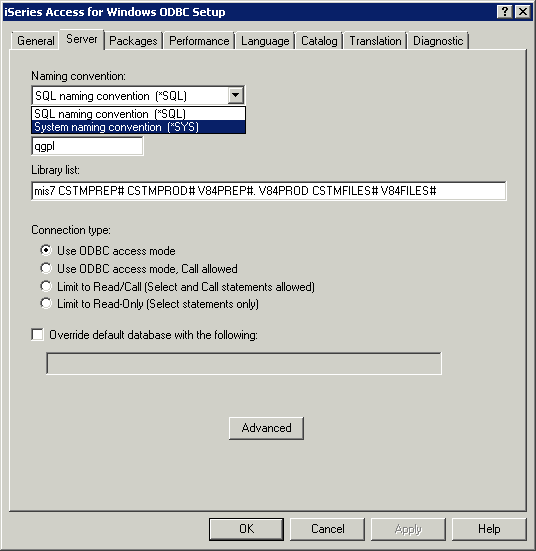Switch to the Packages tab

(x=133, y=41)
